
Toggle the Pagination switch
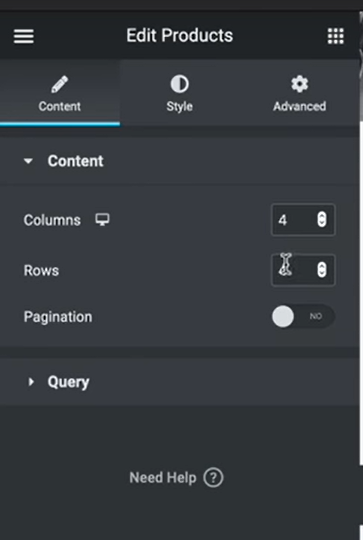point(303,316)
